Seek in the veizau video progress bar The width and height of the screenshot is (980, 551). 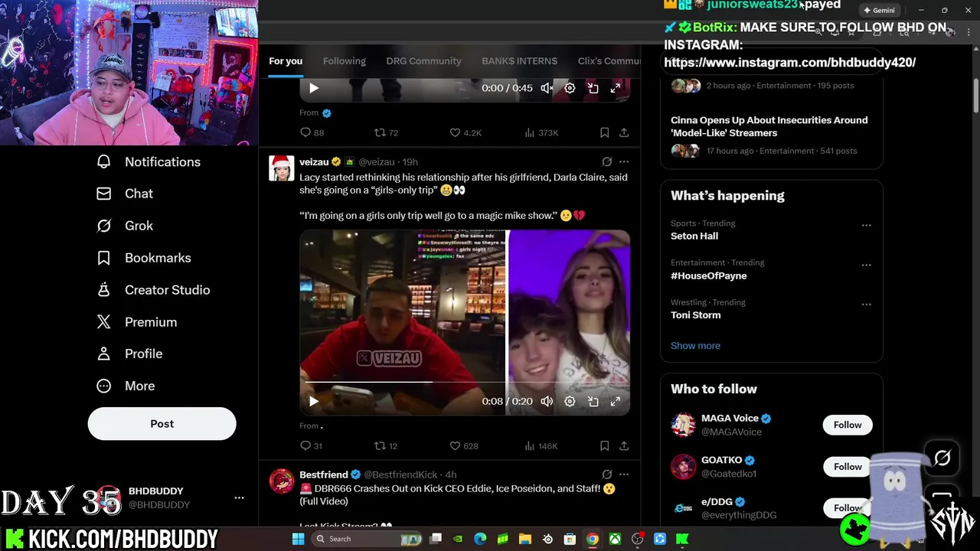click(x=465, y=381)
